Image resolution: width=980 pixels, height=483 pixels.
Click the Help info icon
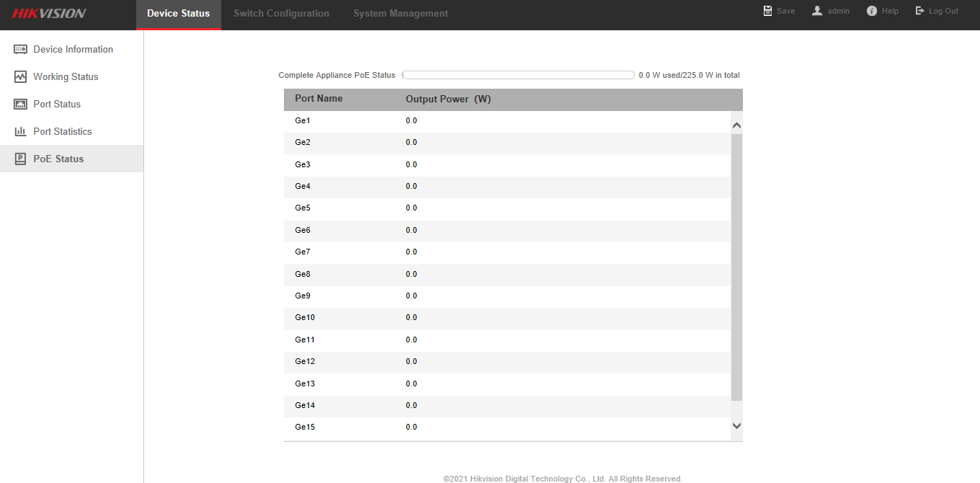pyautogui.click(x=872, y=11)
